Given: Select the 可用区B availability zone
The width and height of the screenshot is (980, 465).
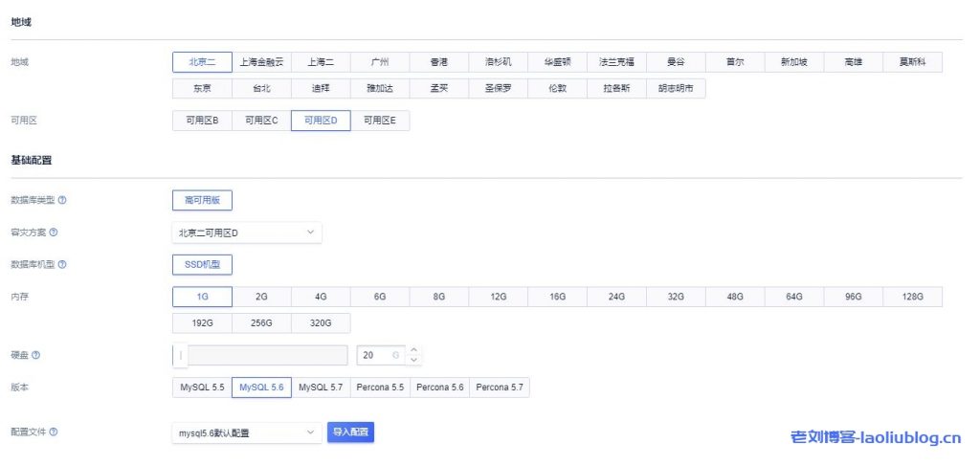Looking at the screenshot, I should (x=202, y=121).
